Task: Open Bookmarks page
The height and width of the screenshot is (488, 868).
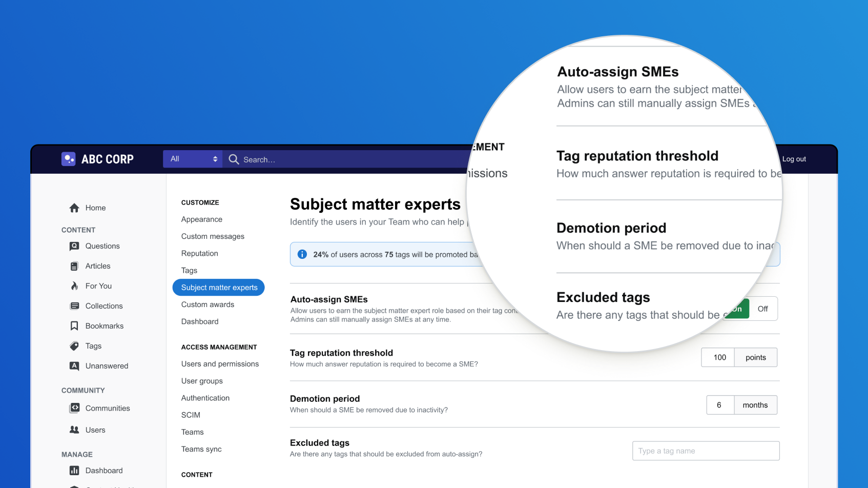Action: (105, 326)
